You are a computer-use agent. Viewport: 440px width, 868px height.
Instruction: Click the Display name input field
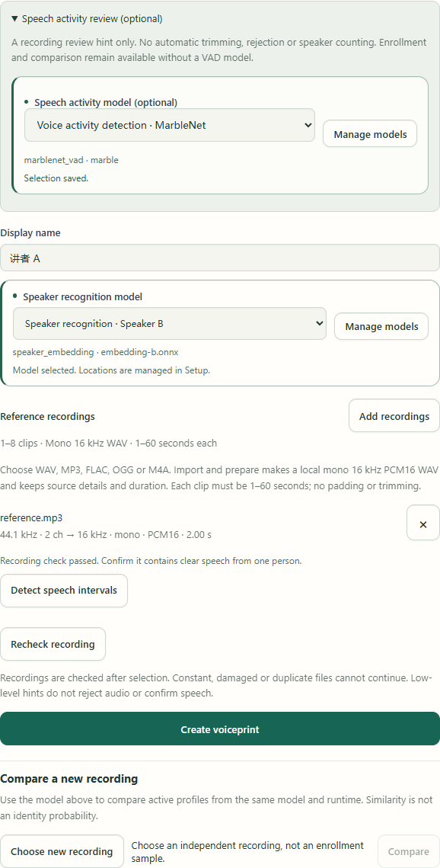[x=220, y=258]
